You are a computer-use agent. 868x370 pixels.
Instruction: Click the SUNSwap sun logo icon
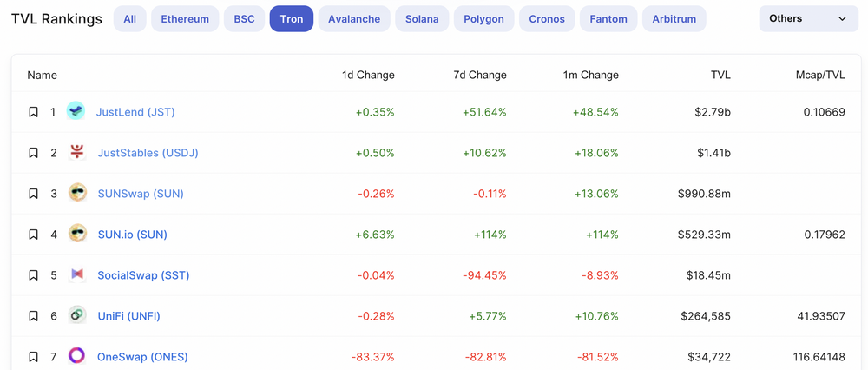click(77, 194)
